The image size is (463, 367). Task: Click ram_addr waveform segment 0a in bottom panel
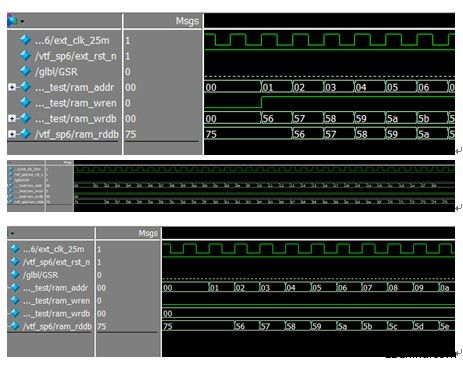446,287
